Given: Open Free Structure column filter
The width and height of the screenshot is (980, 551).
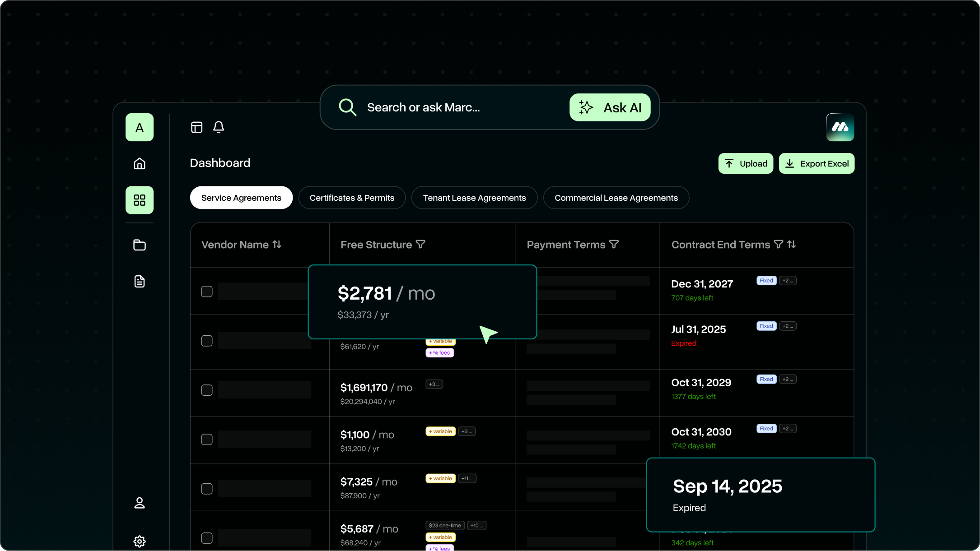Looking at the screenshot, I should pyautogui.click(x=420, y=244).
